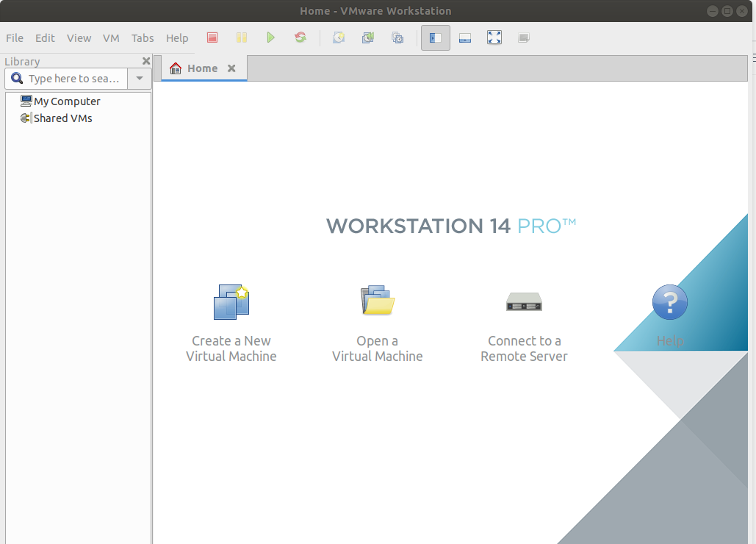
Task: Expand the library search dropdown arrow
Action: point(140,78)
